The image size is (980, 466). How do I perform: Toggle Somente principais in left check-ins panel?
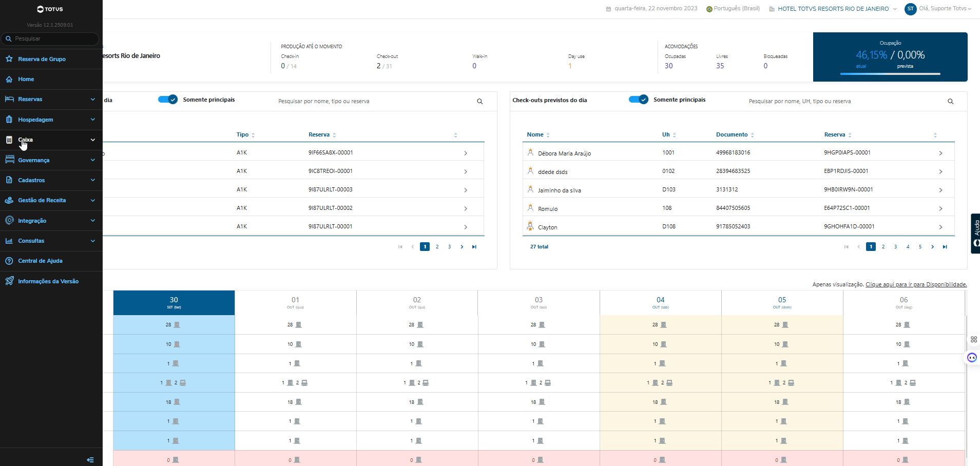pyautogui.click(x=168, y=100)
